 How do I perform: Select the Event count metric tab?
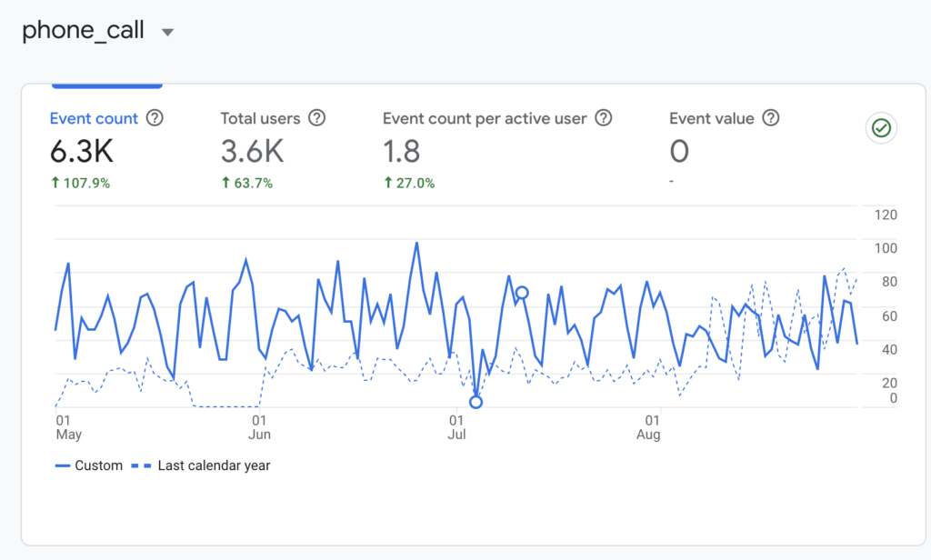pyautogui.click(x=94, y=118)
